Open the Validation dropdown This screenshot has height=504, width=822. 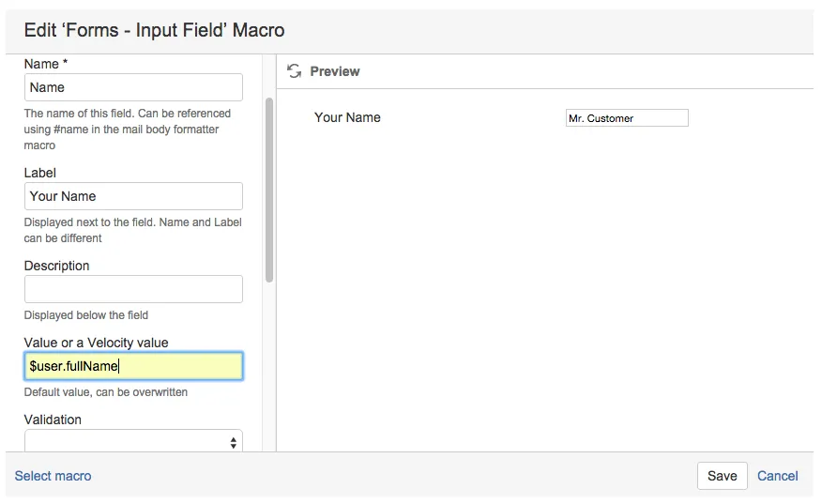click(x=133, y=441)
